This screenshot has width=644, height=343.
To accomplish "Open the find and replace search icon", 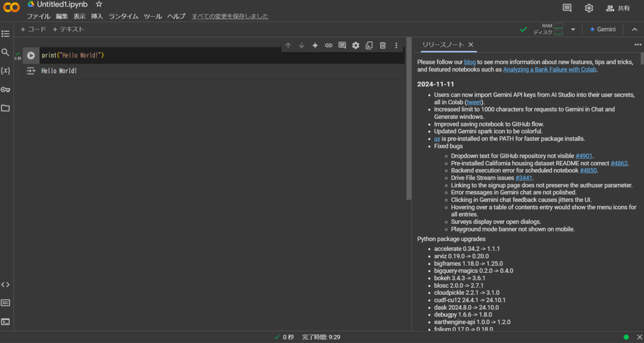I will (5, 52).
